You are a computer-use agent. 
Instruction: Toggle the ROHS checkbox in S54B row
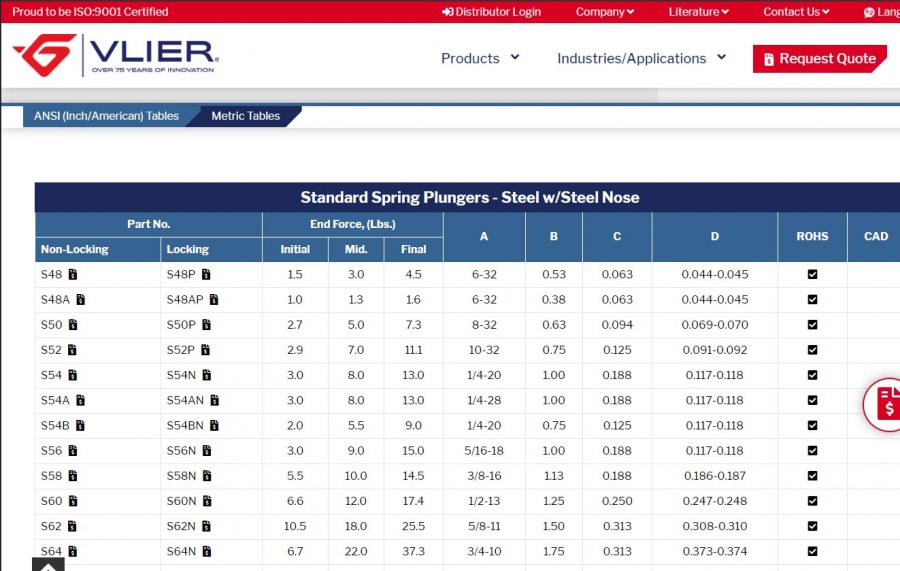pos(812,426)
